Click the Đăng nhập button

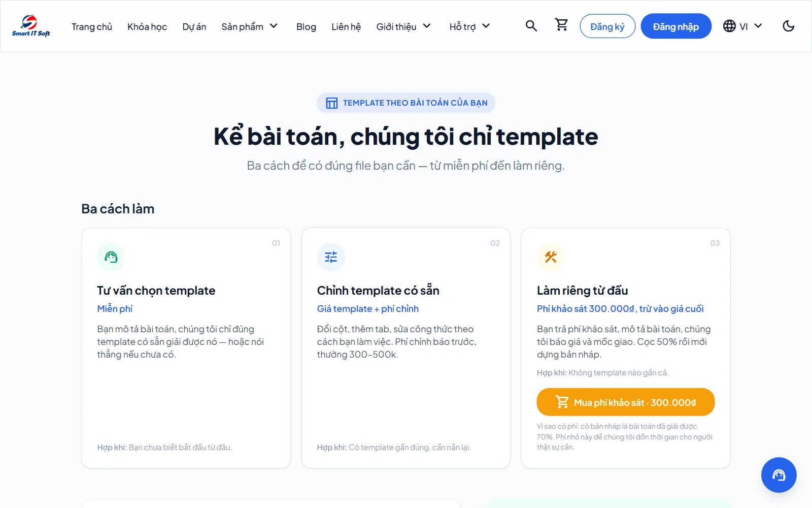[676, 26]
